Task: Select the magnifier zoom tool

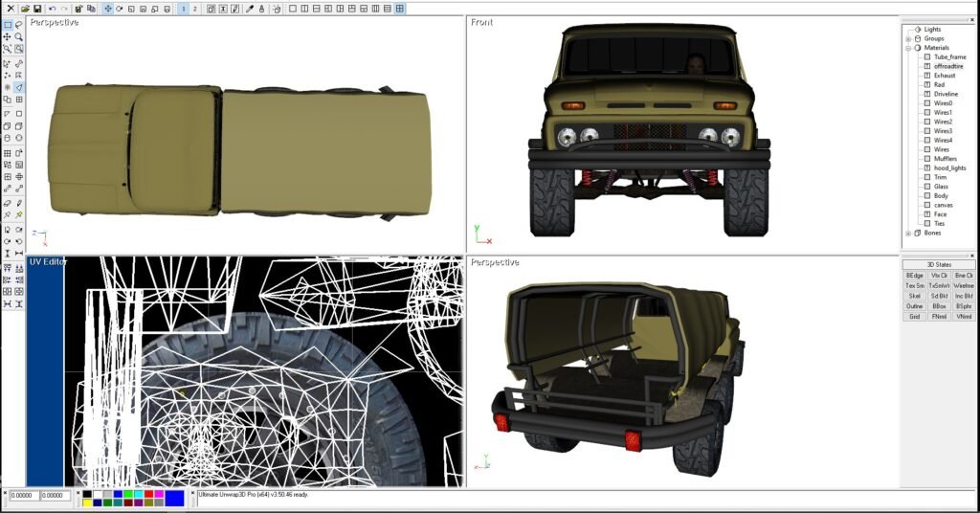Action: [19, 37]
